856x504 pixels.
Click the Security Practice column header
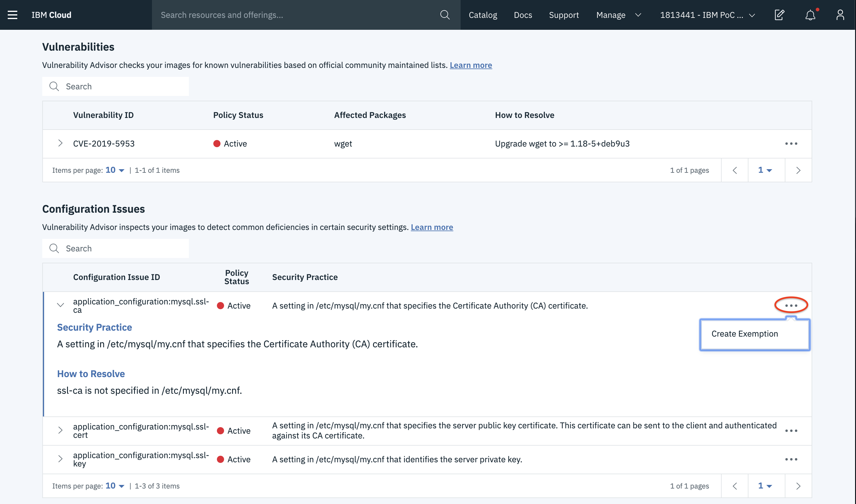point(305,277)
